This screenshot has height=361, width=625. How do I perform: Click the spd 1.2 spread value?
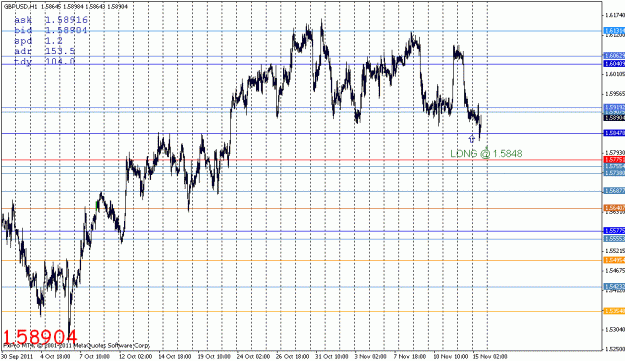(x=38, y=41)
